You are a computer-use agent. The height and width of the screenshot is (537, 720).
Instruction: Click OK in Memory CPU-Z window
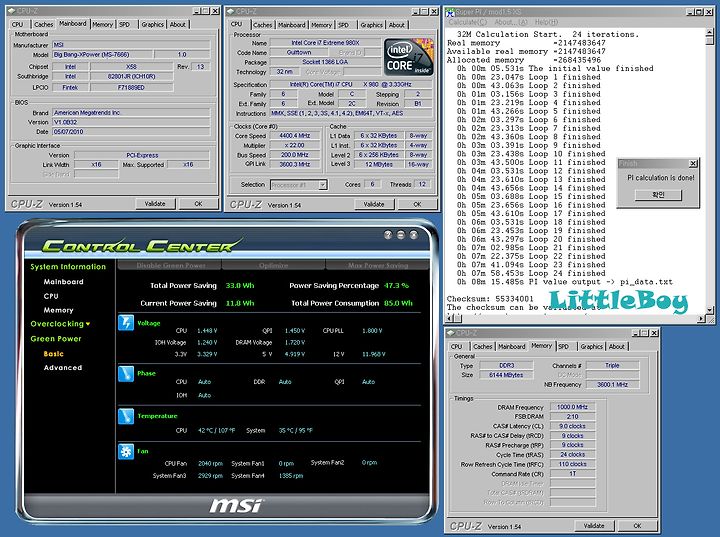[x=637, y=526]
